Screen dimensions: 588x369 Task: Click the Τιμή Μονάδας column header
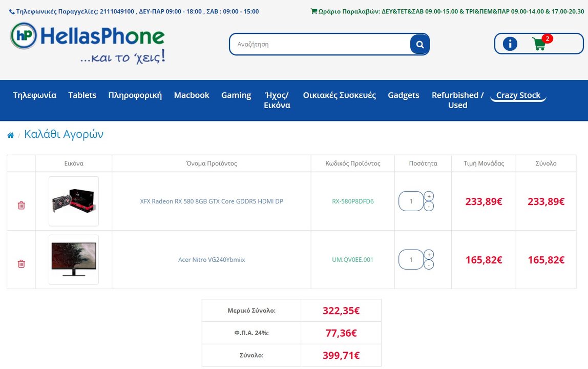tap(484, 163)
